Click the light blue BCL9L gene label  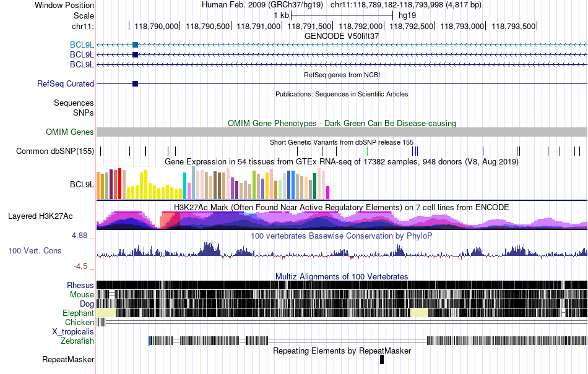point(82,45)
